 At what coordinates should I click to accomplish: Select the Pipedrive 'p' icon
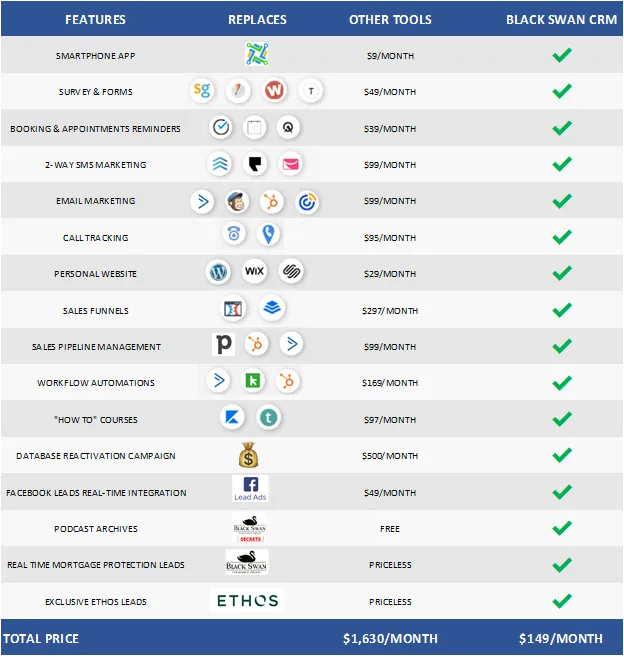coord(224,345)
